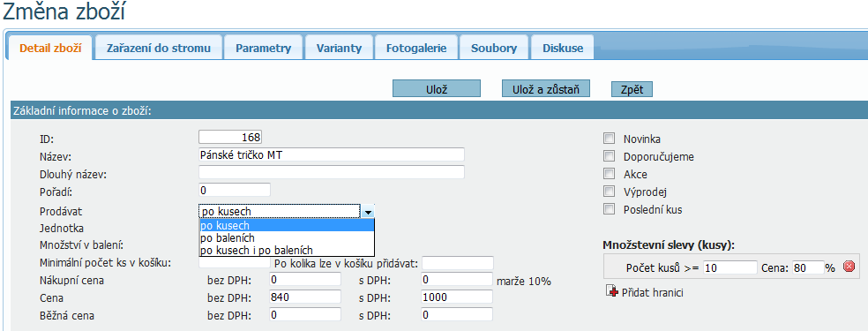The width and height of the screenshot is (868, 331).
Task: Click the empty Dlouhý název field
Action: tap(331, 172)
